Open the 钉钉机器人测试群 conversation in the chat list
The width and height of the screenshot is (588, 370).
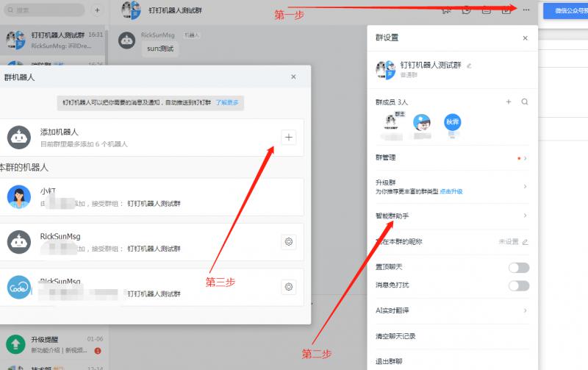[x=52, y=40]
